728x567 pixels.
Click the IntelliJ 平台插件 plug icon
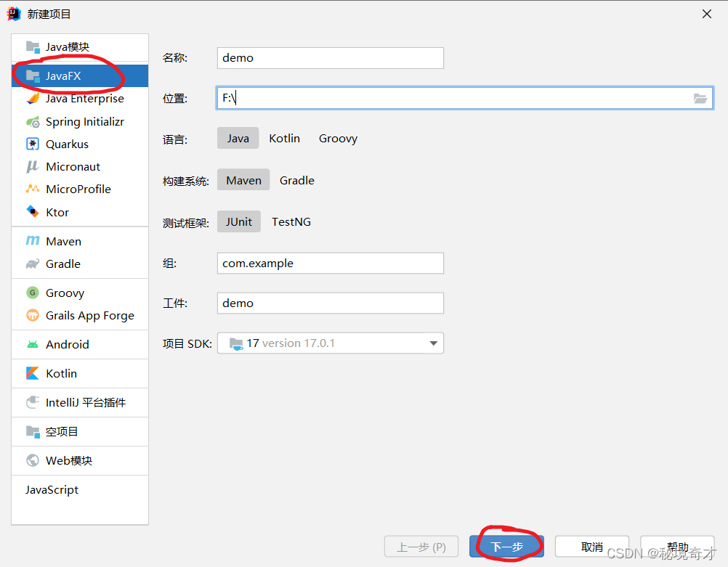[33, 402]
